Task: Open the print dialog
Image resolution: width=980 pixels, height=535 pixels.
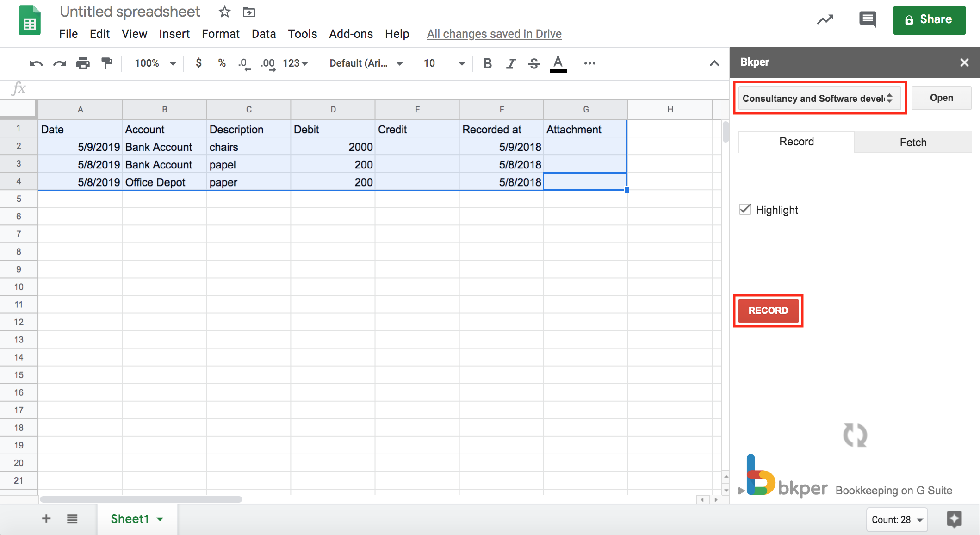Action: coord(83,63)
